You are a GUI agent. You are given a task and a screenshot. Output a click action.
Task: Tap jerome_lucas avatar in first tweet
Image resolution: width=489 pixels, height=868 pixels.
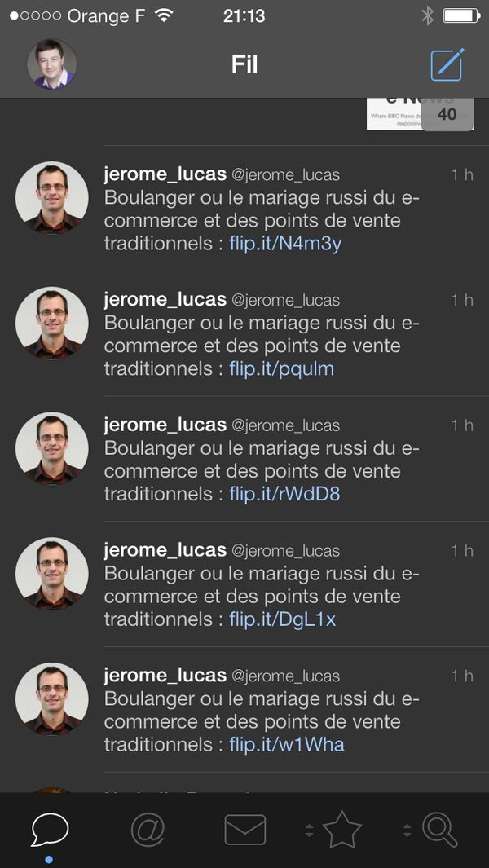(52, 197)
